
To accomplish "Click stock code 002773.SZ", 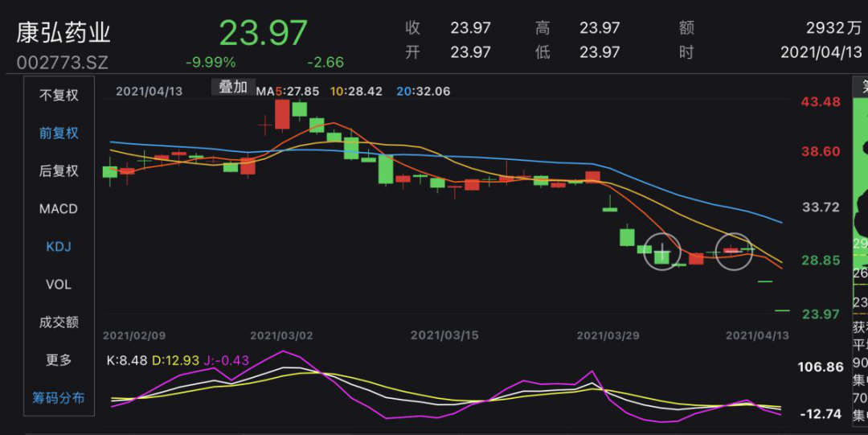I will (x=63, y=63).
